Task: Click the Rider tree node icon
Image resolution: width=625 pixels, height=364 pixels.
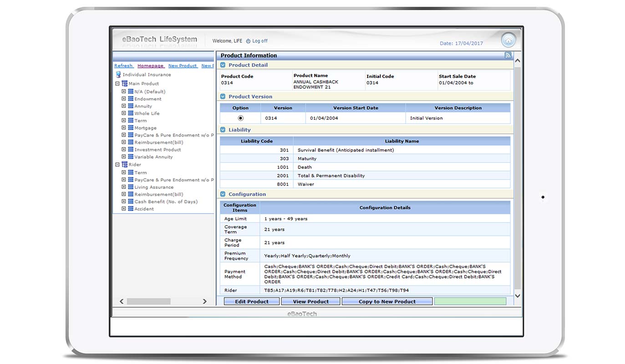Action: click(124, 165)
